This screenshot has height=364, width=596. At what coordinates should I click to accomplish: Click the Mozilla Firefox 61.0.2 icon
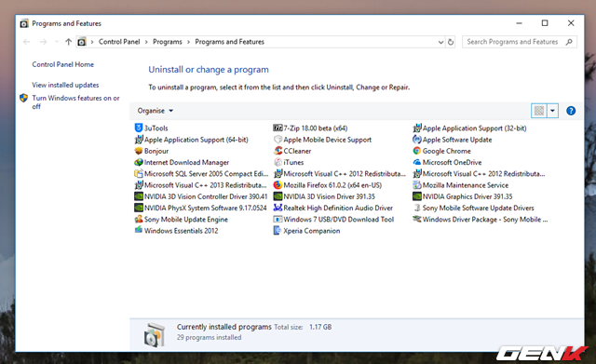pos(278,185)
